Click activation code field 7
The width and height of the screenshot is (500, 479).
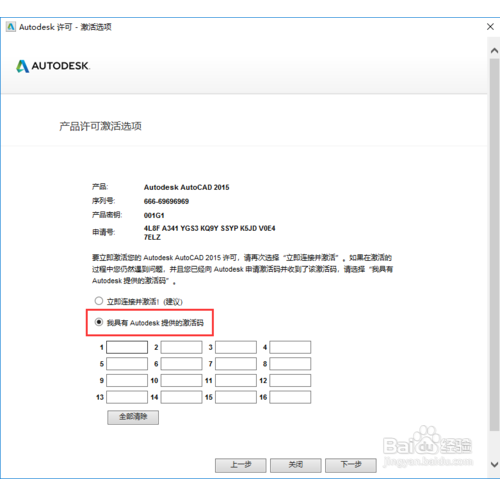click(236, 364)
